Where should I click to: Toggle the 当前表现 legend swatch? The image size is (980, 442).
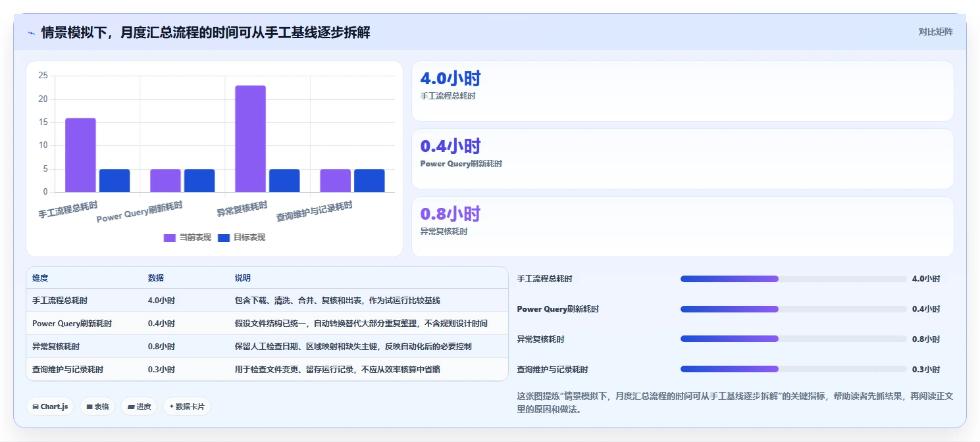(170, 237)
